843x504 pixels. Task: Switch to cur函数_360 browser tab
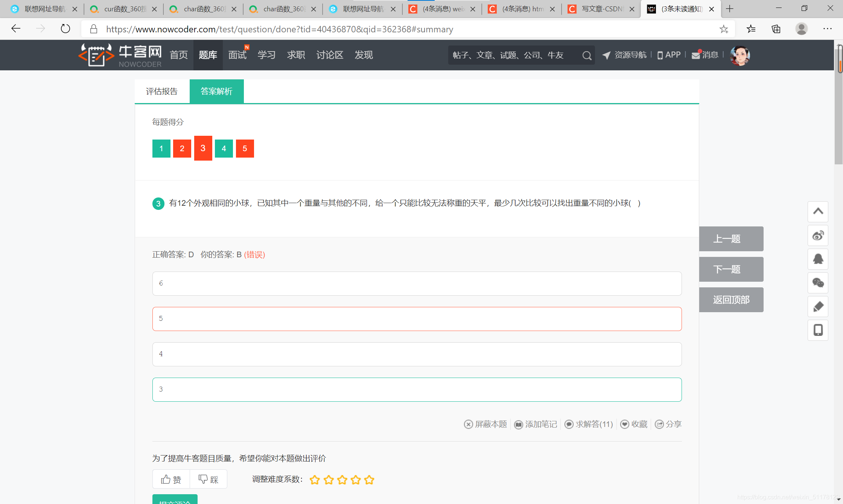[x=124, y=9]
